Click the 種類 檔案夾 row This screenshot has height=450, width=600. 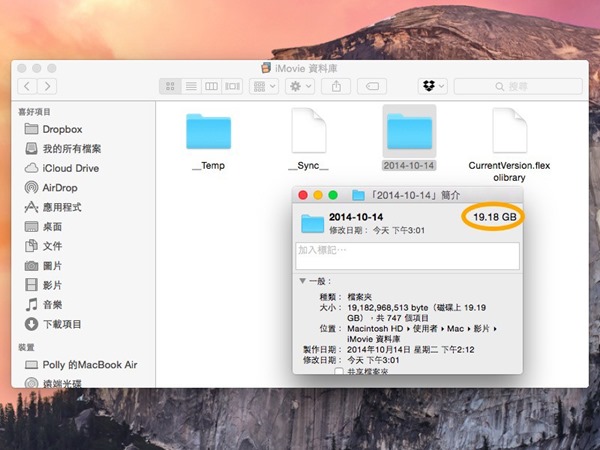tap(346, 297)
